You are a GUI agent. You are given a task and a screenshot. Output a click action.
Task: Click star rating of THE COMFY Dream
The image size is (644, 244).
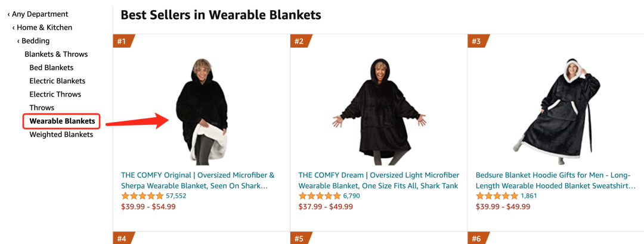[320, 196]
